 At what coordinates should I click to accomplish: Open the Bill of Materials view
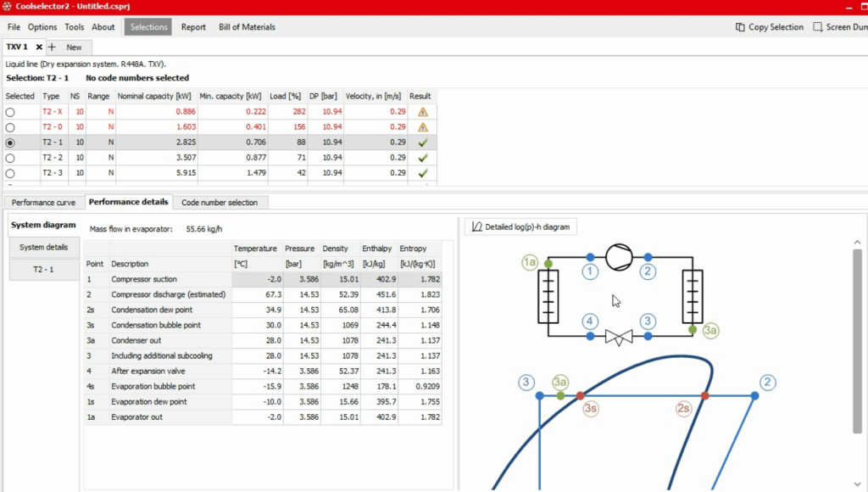(x=247, y=26)
